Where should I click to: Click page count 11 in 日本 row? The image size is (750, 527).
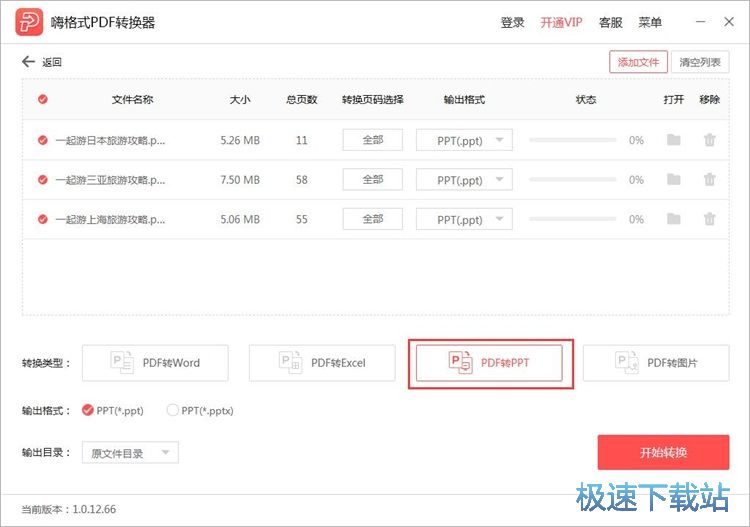tap(301, 140)
